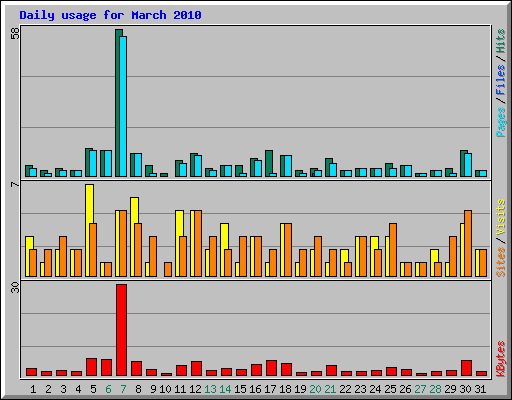Click the x-axis label for day 17

(x=270, y=389)
